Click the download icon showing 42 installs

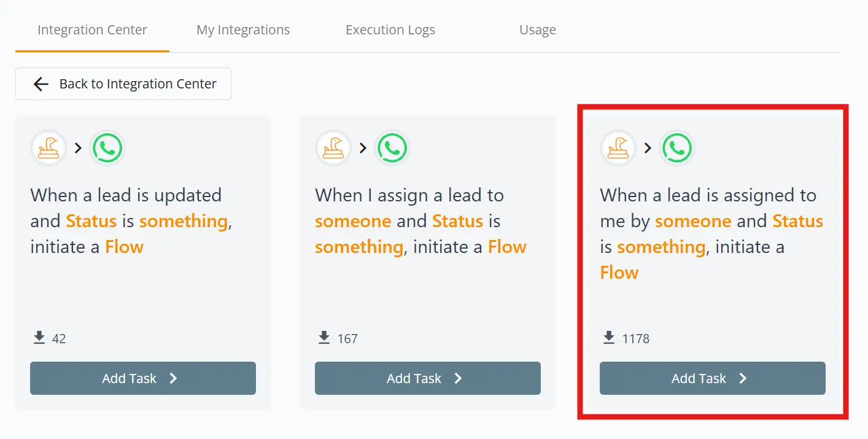[39, 336]
